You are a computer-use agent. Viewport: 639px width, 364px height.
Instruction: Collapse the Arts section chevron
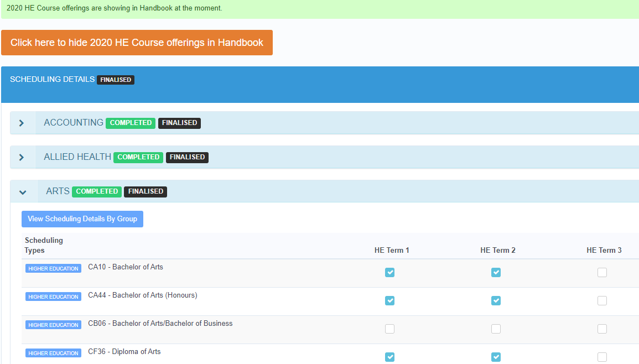click(x=23, y=192)
